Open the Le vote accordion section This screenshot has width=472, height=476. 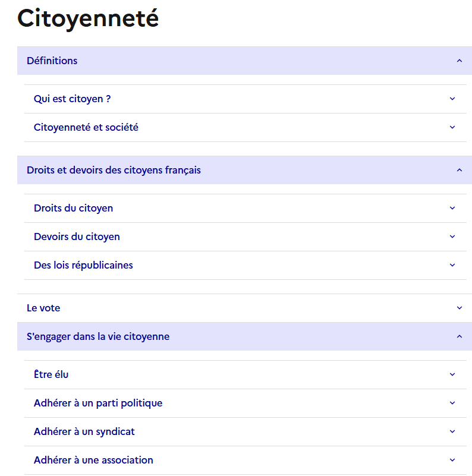click(x=244, y=308)
